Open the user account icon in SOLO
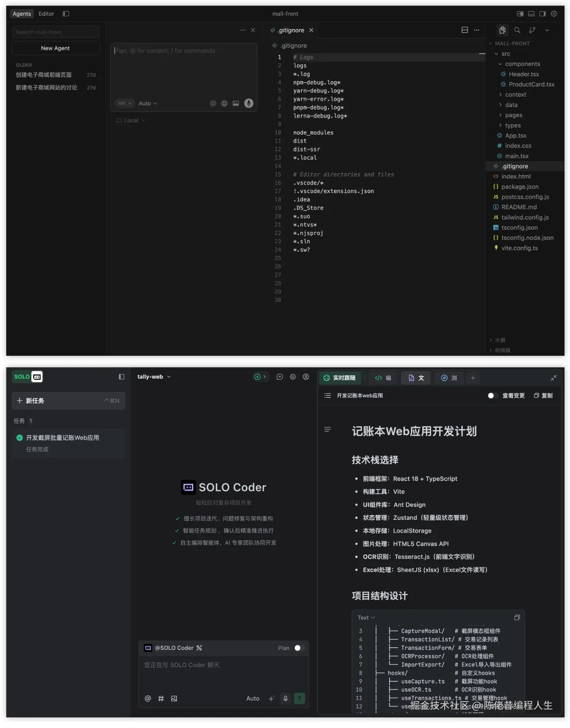This screenshot has height=728, width=570. pyautogui.click(x=306, y=377)
